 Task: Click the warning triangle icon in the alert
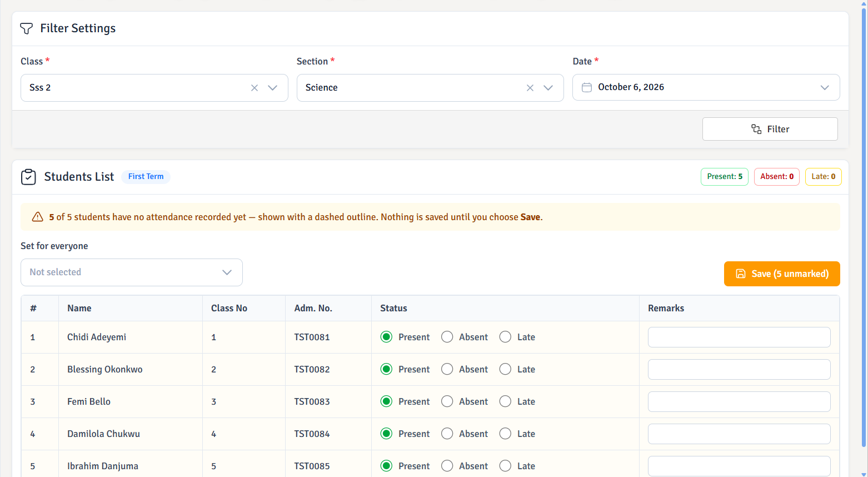click(38, 217)
